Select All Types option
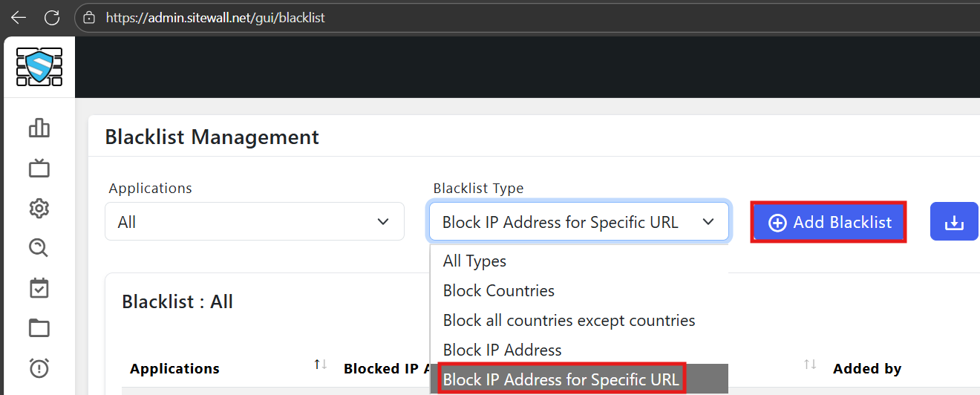The image size is (980, 395). tap(474, 261)
